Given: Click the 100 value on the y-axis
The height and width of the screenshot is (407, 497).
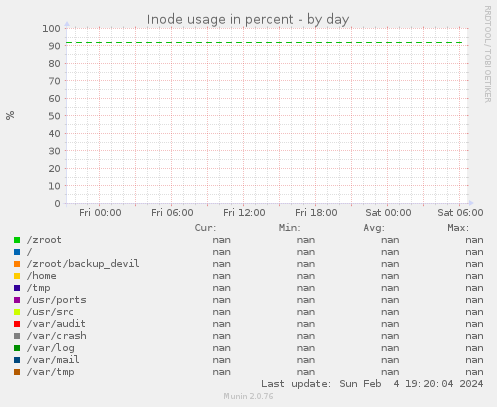Looking at the screenshot, I should click(x=51, y=29).
